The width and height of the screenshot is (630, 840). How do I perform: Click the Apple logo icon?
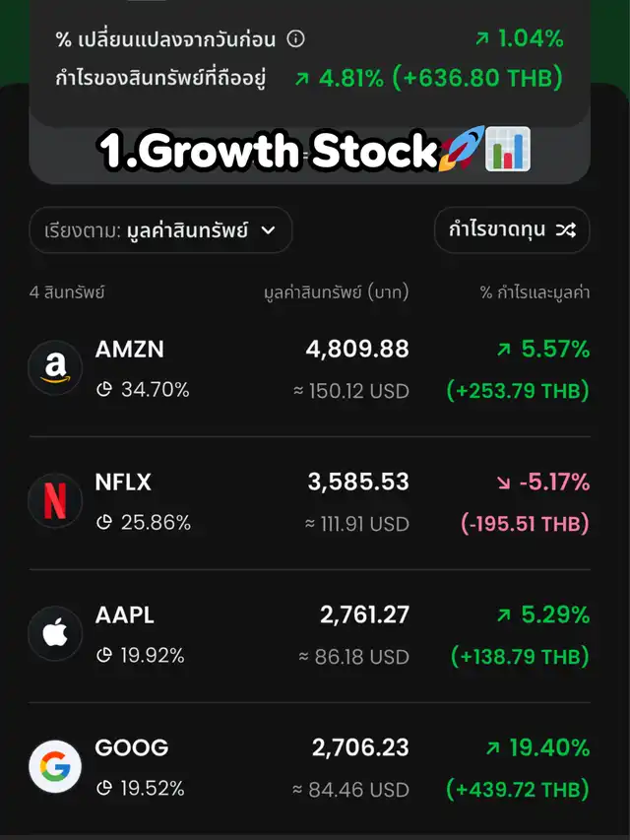pos(55,634)
